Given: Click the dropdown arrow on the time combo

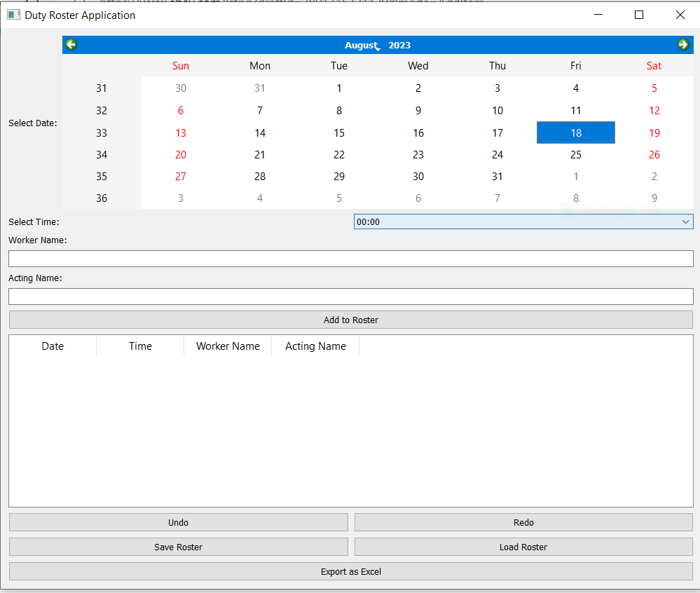Looking at the screenshot, I should tap(686, 221).
